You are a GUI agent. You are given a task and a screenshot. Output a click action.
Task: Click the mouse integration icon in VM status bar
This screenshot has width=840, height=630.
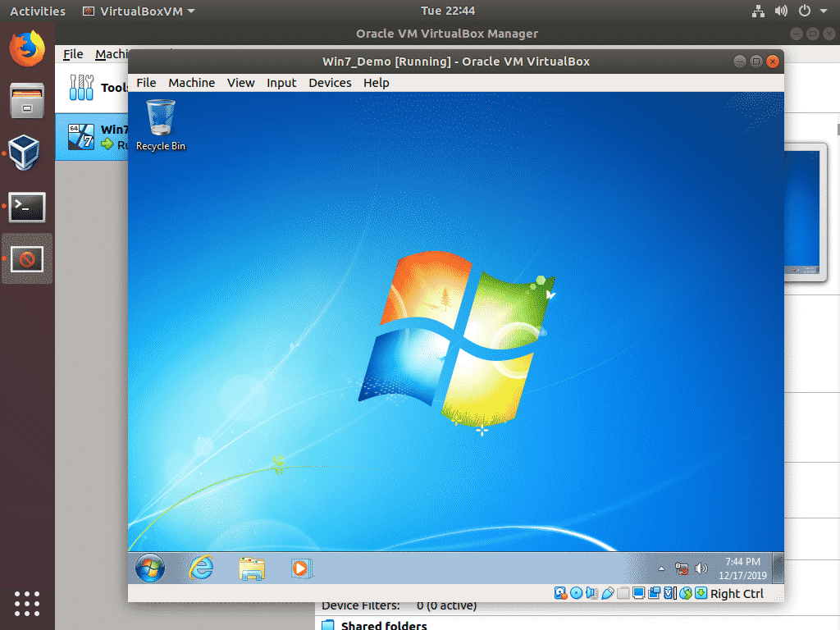pos(685,593)
